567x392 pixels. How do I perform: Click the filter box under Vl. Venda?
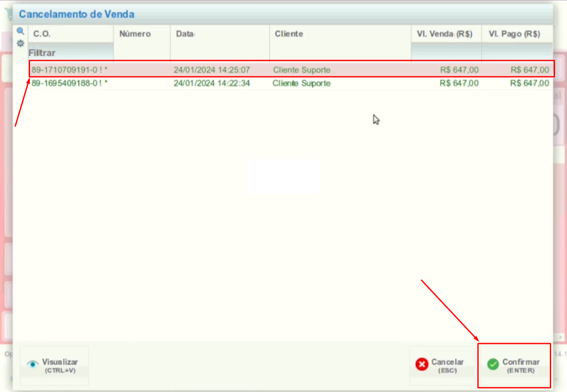pos(446,52)
